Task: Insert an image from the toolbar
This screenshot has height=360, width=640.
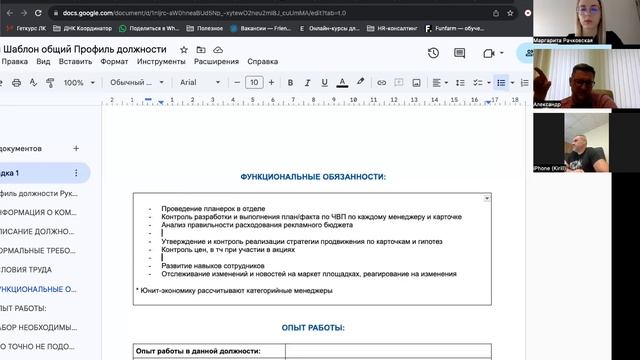Action: point(416,83)
